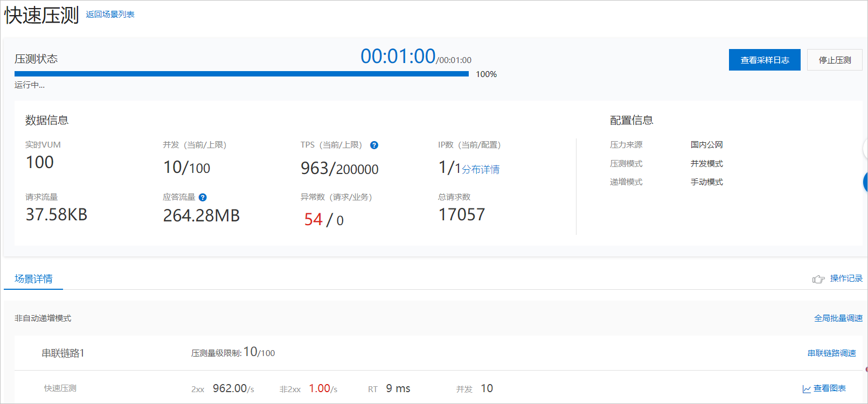Click the 快速压测 page title

pos(41,15)
